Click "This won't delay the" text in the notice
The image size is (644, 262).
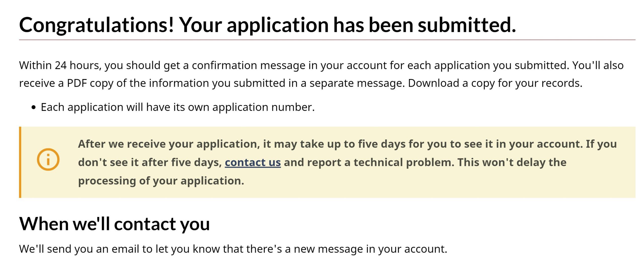512,162
